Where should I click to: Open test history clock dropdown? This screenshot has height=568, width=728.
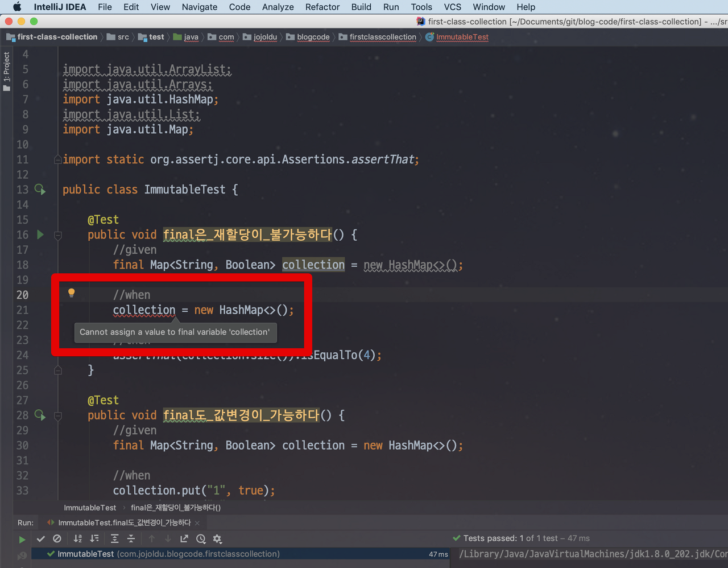click(201, 539)
